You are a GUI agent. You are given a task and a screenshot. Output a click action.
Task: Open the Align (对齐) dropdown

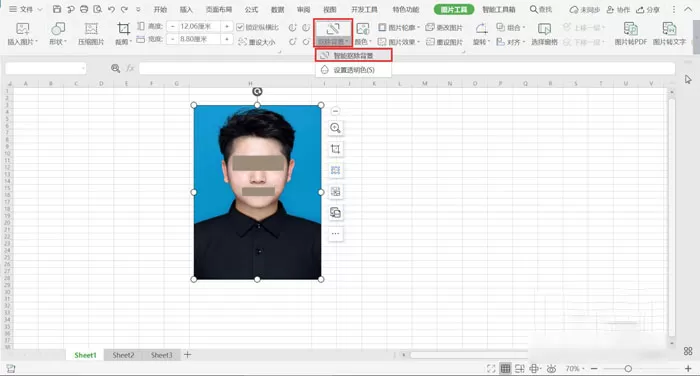[x=511, y=42]
